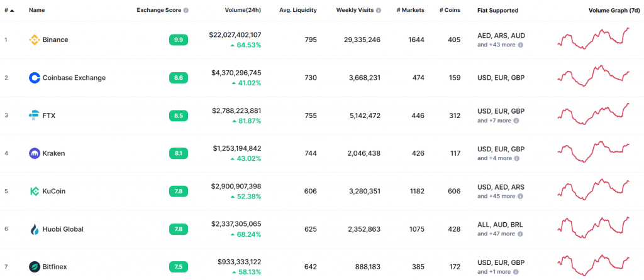Expand Kraken's 'and +4 more' fiat list

(x=494, y=158)
